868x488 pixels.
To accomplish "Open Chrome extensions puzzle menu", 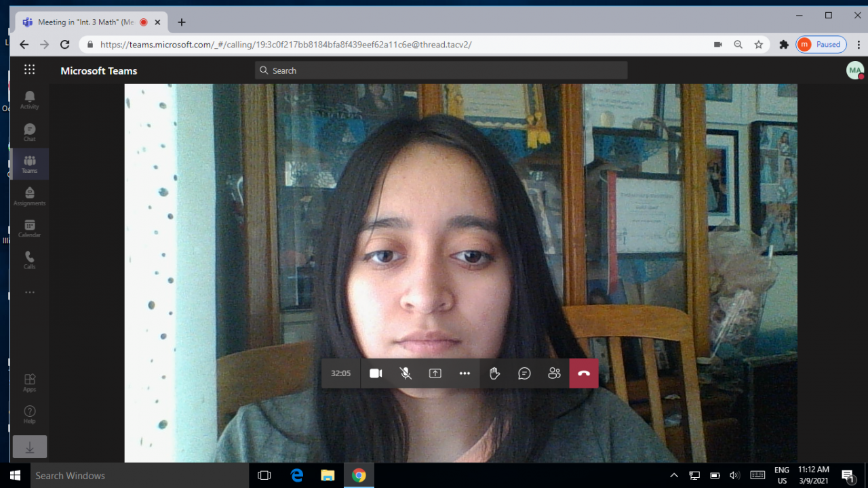I will click(x=784, y=45).
